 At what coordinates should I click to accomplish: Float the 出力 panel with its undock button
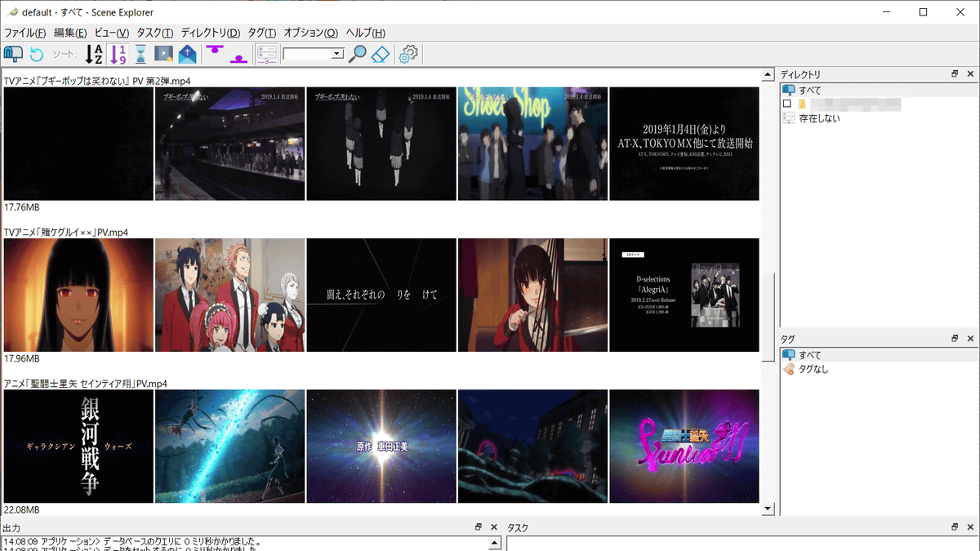pyautogui.click(x=479, y=527)
